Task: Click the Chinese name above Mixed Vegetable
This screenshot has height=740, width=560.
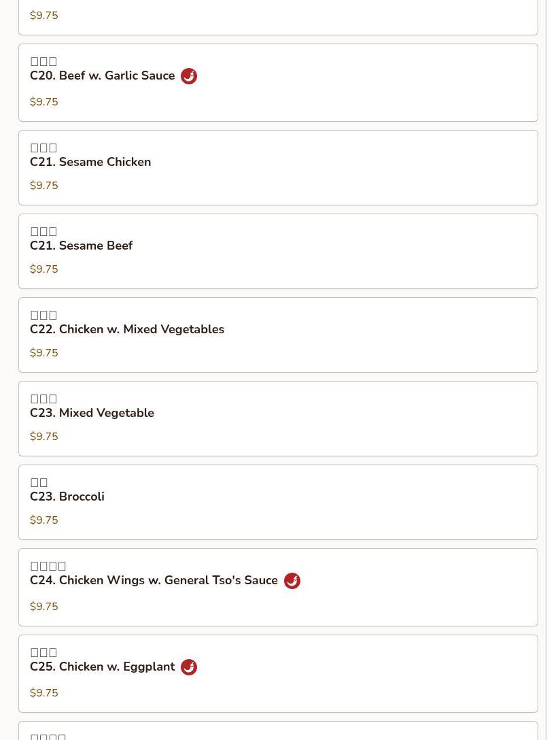Action: 43,399
